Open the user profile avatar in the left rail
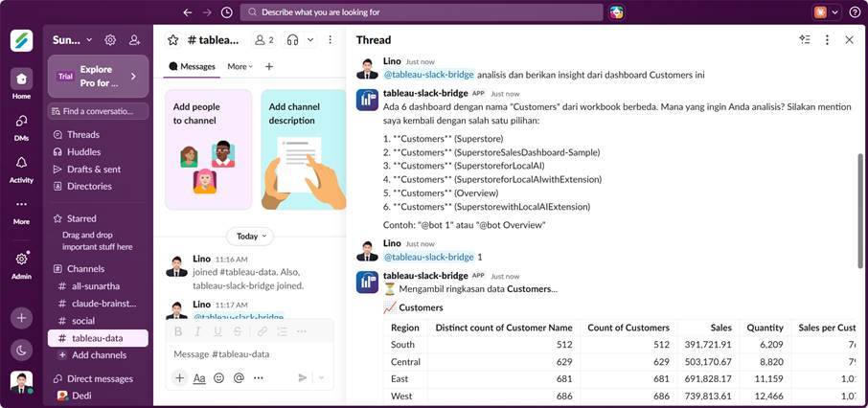Screen dimensions: 868x408 (21, 382)
